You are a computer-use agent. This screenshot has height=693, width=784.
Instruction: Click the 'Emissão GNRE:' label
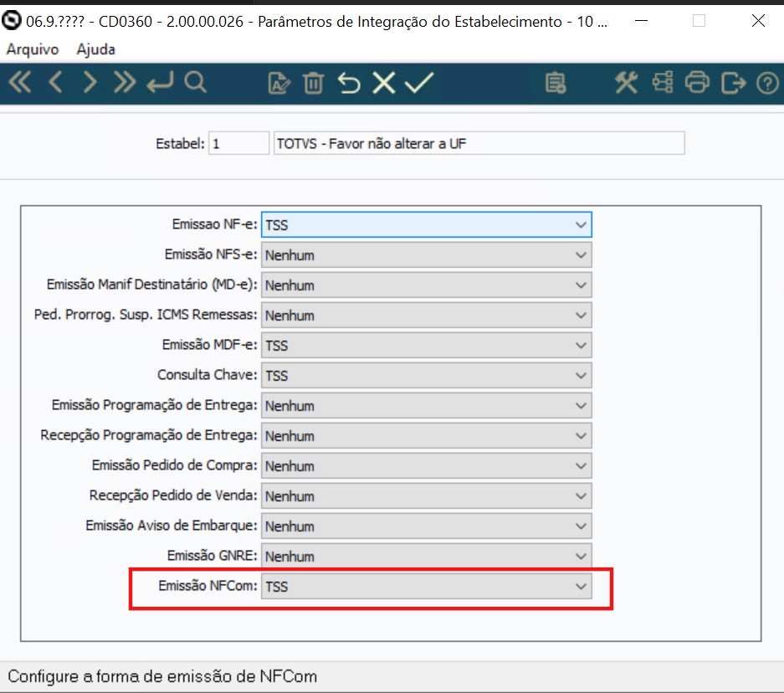[212, 556]
